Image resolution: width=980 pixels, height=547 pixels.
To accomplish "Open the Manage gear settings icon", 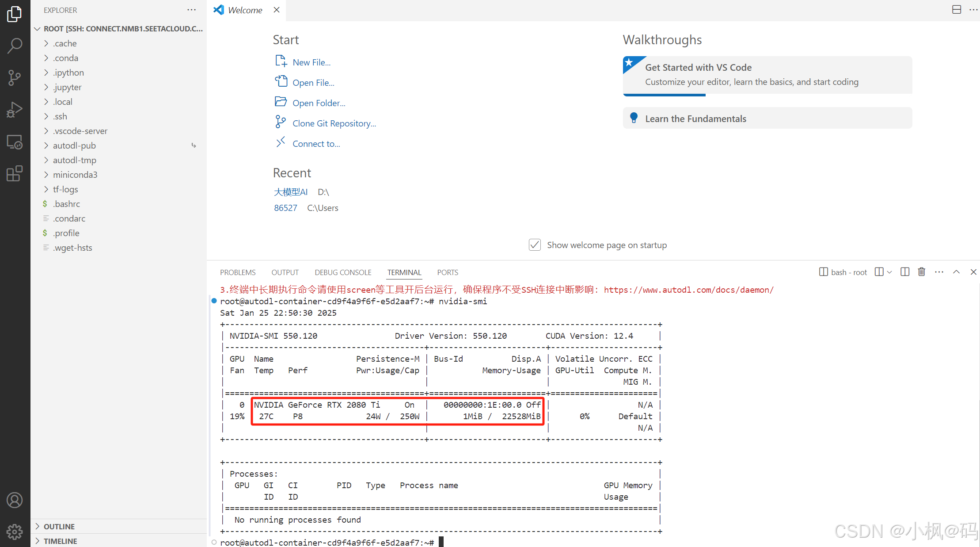I will coord(15,532).
